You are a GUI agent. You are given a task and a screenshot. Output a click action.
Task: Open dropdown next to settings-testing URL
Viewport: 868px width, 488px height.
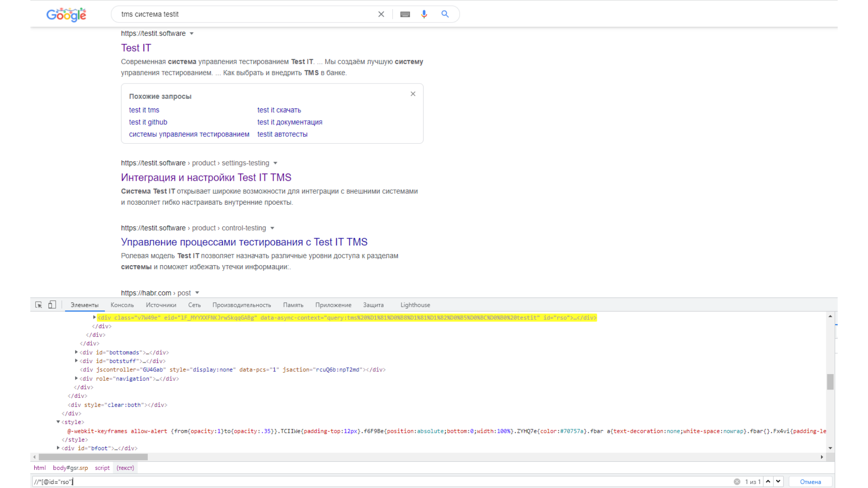275,163
